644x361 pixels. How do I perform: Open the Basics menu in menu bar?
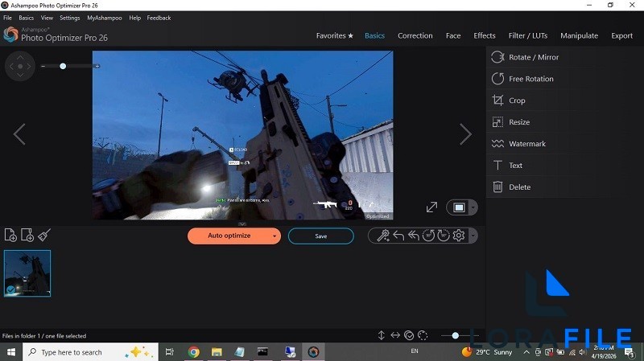pos(27,18)
